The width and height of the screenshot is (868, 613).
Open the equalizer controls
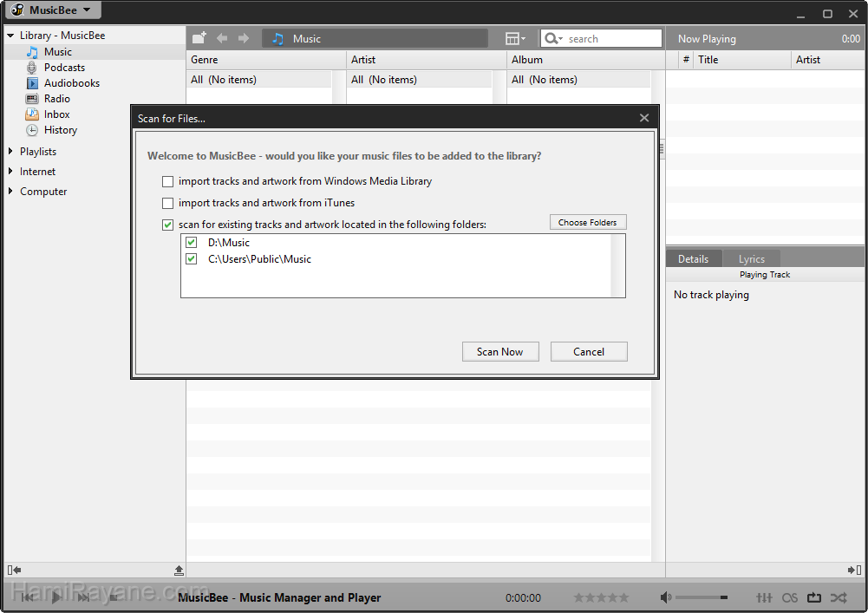coord(764,597)
